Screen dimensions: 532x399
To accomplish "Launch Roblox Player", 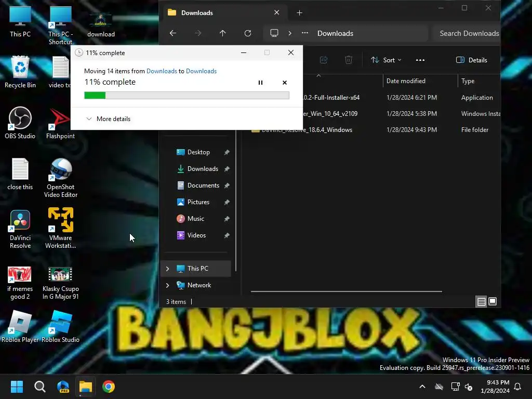I will coord(20,326).
